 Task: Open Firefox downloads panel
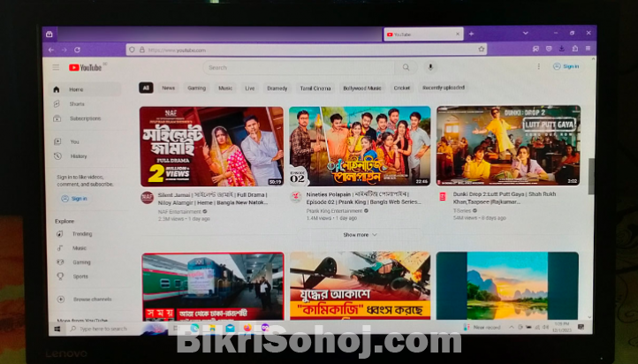click(562, 49)
